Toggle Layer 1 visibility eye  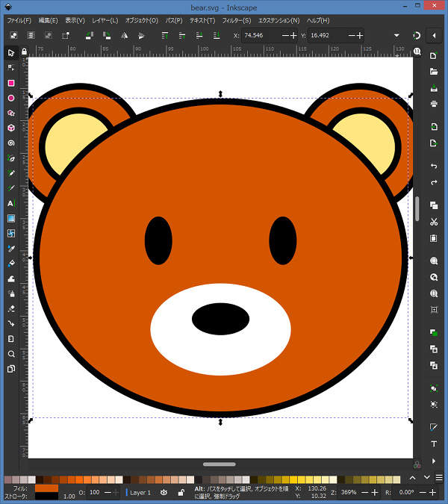(164, 493)
